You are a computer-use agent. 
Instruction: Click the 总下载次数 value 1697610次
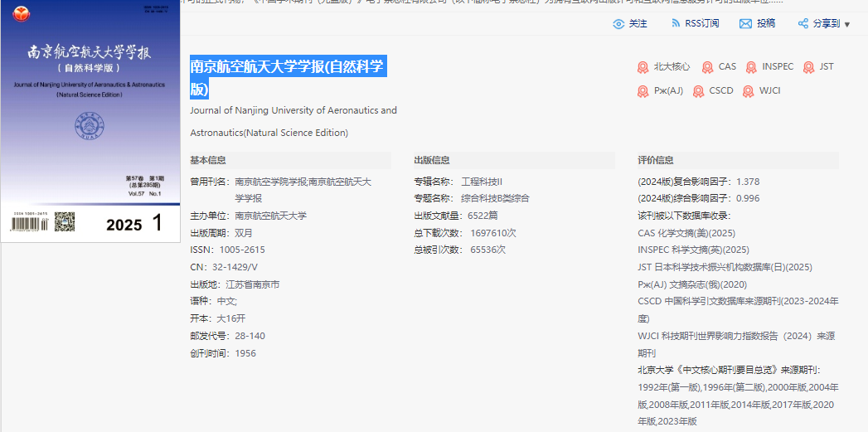pyautogui.click(x=493, y=233)
